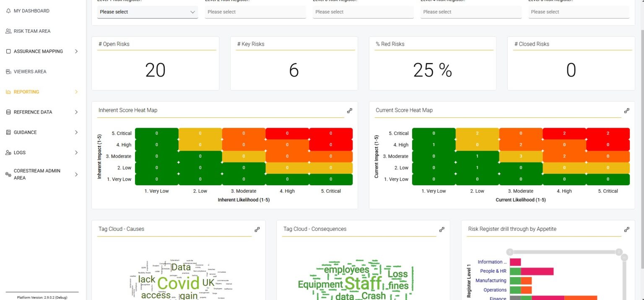The image size is (644, 300).
Task: Click Risk Register drill through expand icon
Action: pyautogui.click(x=627, y=229)
